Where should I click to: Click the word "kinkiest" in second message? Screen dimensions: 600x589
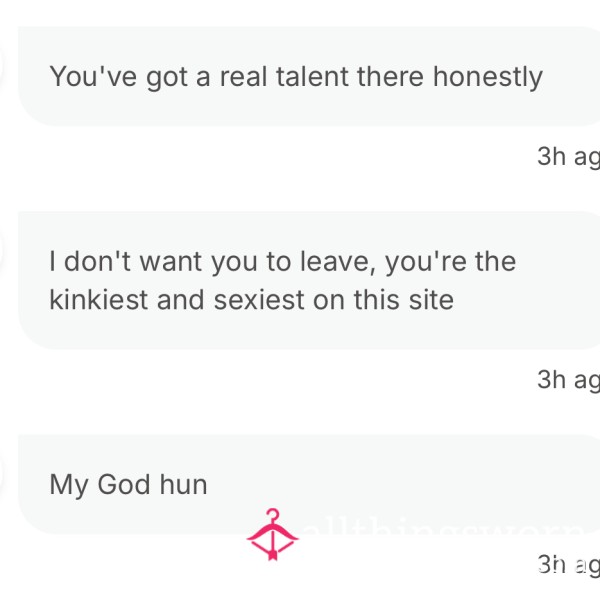click(98, 300)
